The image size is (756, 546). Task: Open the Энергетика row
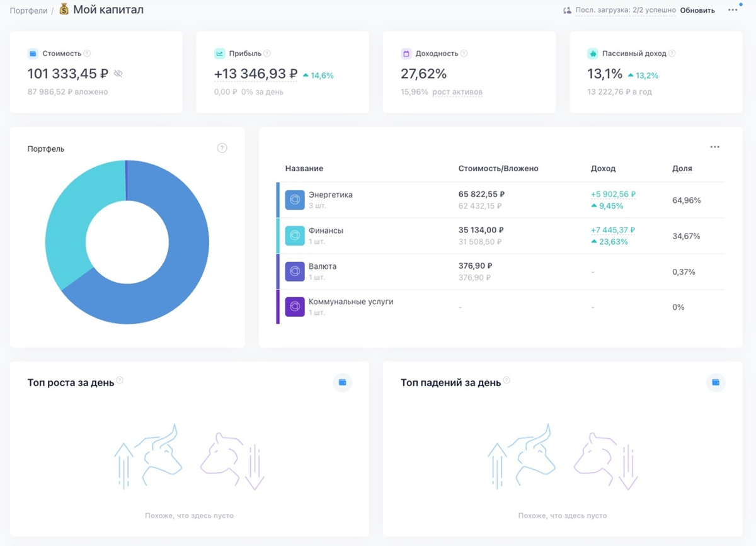point(500,200)
